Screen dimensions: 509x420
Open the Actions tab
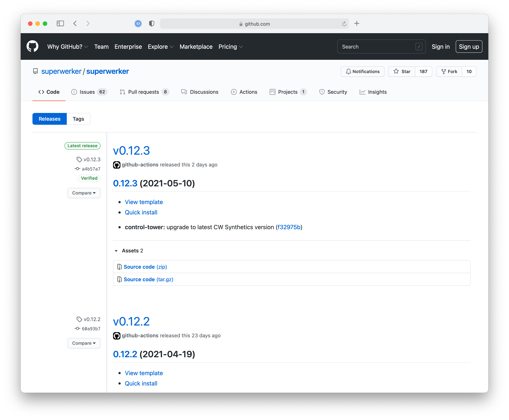[244, 92]
